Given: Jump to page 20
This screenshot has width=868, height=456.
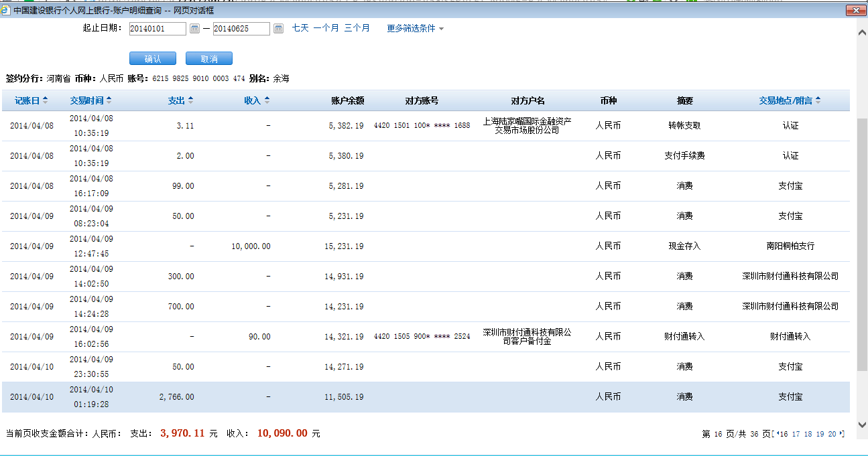Looking at the screenshot, I should 832,434.
